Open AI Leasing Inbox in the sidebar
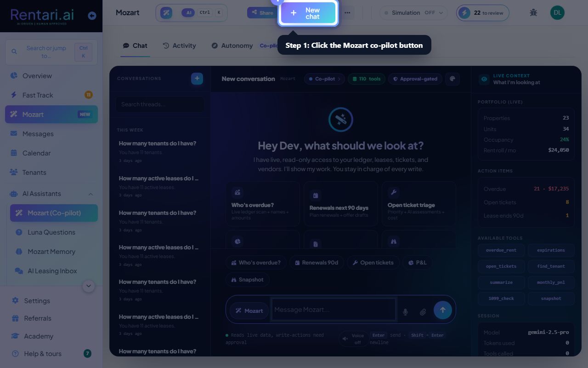The height and width of the screenshot is (368, 588). click(x=54, y=271)
